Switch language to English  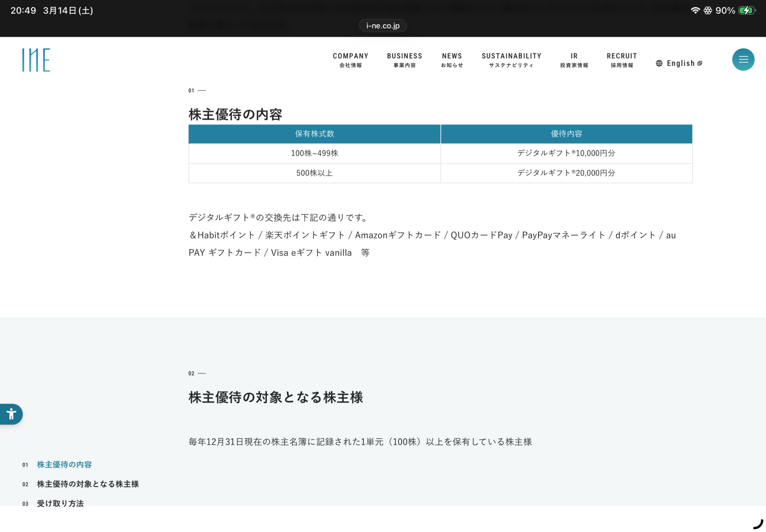point(680,63)
